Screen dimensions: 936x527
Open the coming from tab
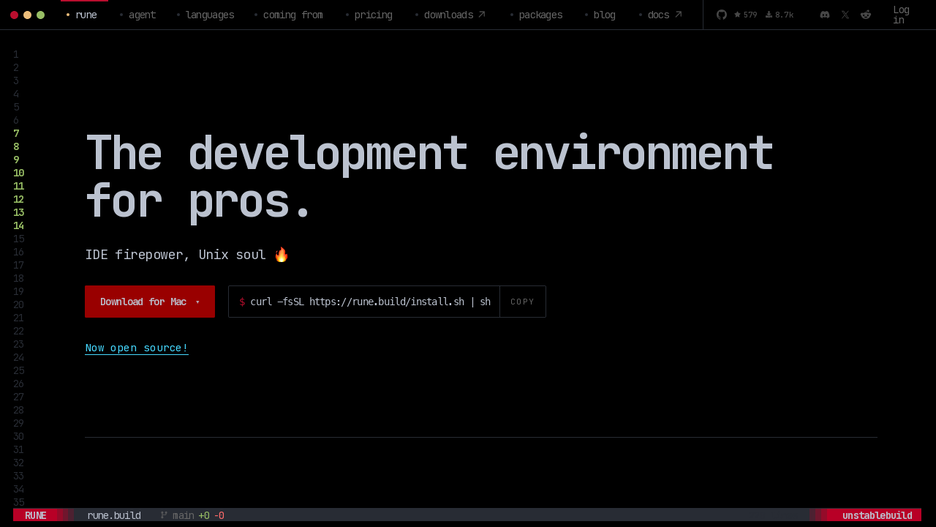(x=289, y=15)
